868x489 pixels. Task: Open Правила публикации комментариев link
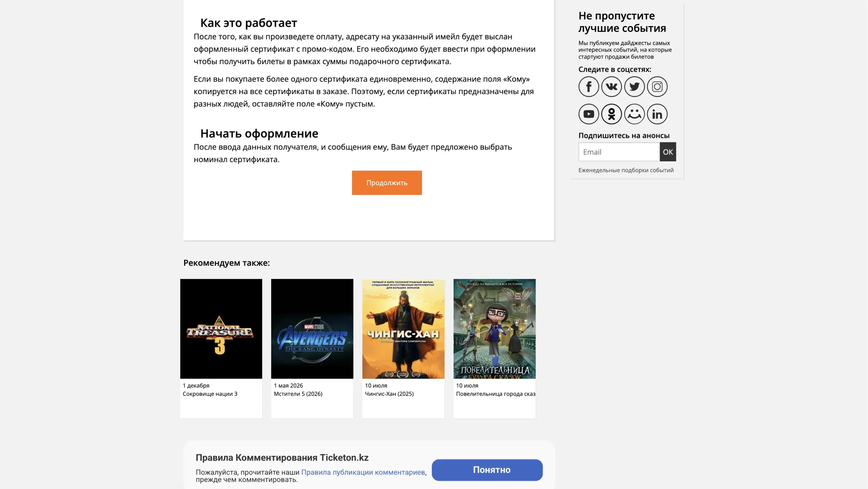click(363, 472)
